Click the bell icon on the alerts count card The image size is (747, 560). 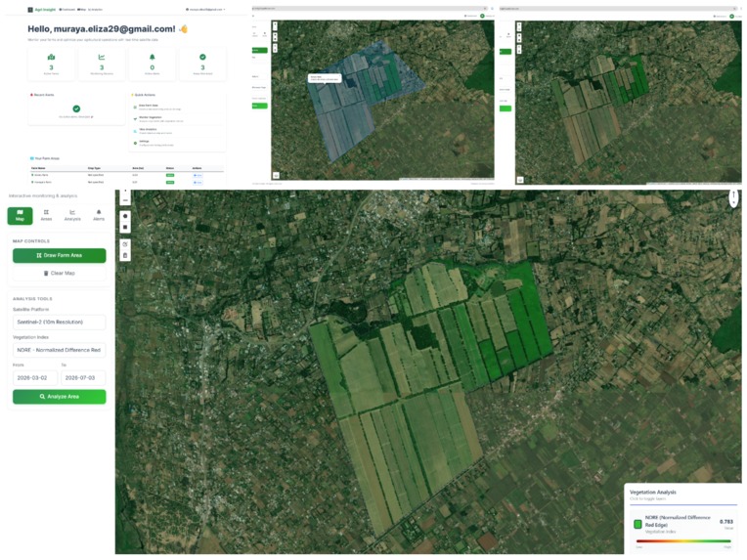pos(153,57)
